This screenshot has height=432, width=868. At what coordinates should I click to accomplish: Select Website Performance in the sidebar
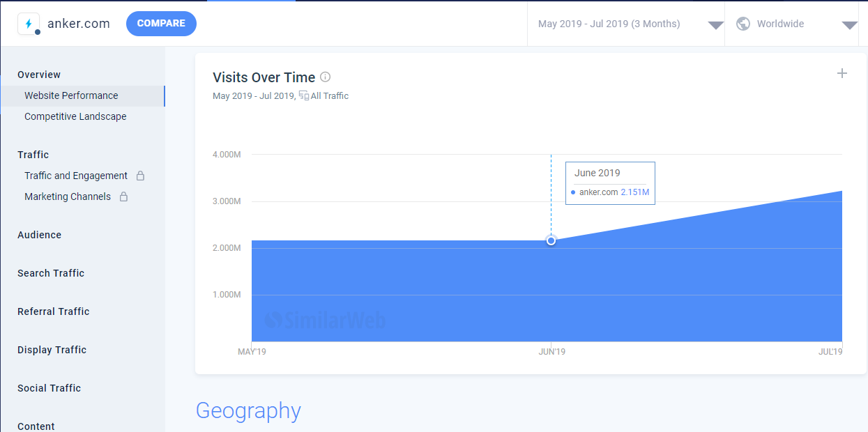pyautogui.click(x=71, y=95)
